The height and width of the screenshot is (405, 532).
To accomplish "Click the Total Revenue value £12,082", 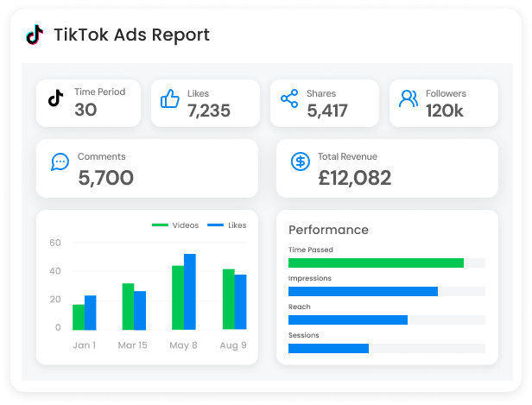I will pyautogui.click(x=355, y=178).
